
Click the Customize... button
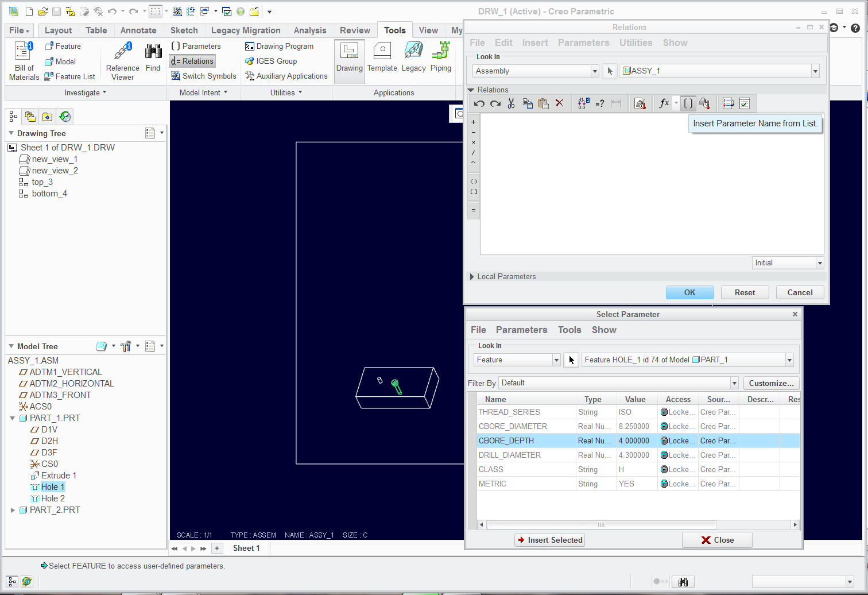click(x=772, y=384)
